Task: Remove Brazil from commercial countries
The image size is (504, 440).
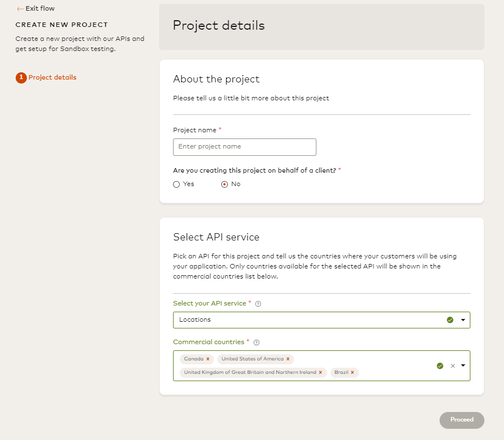Action: [x=352, y=372]
